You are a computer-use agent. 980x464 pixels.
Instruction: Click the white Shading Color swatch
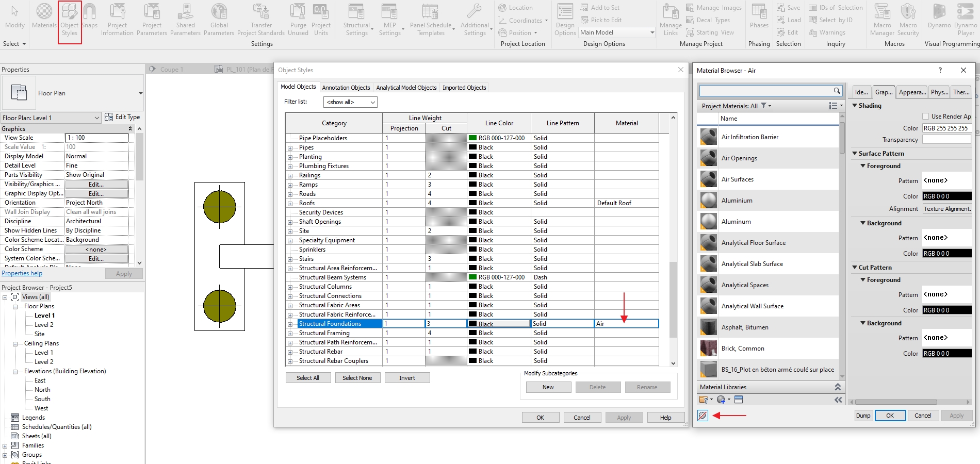946,128
